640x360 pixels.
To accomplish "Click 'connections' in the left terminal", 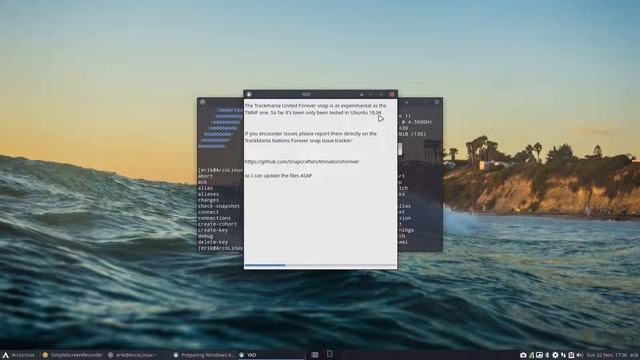I will [214, 218].
